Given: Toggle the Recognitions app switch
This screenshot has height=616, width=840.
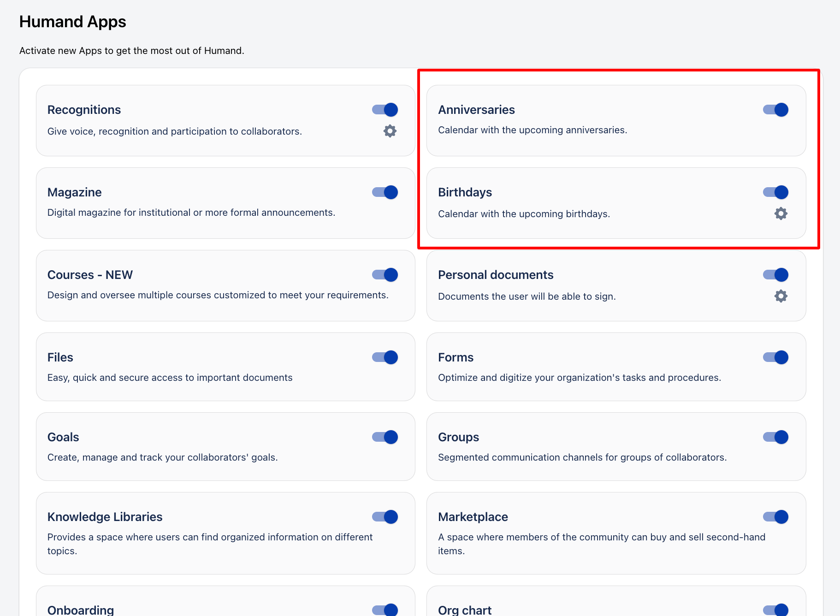Looking at the screenshot, I should pos(385,110).
